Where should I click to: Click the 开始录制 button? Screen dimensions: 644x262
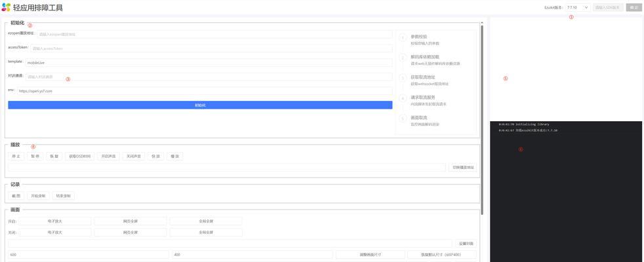pyautogui.click(x=39, y=196)
